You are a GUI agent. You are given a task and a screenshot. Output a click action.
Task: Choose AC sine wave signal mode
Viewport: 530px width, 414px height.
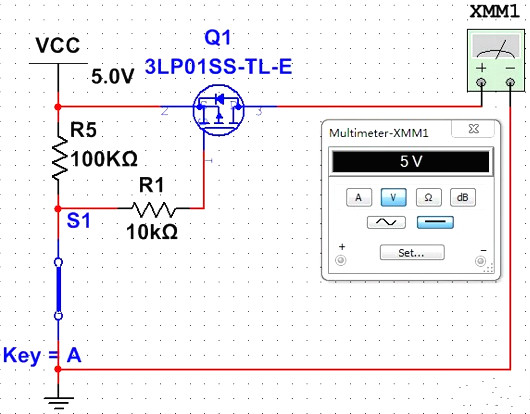[x=386, y=222]
